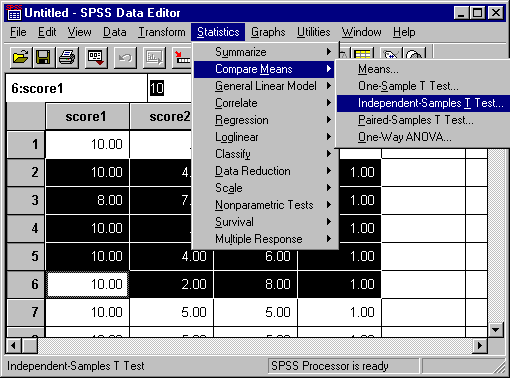The width and height of the screenshot is (510, 378).
Task: Click 6.00 cell in row 5
Action: (x=255, y=256)
